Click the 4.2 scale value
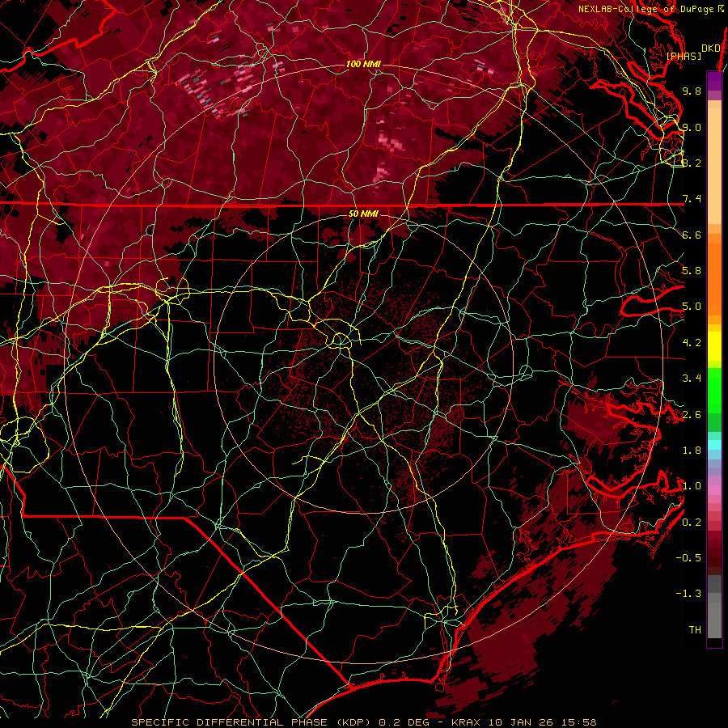Viewport: 728px width, 728px height. pyautogui.click(x=692, y=343)
